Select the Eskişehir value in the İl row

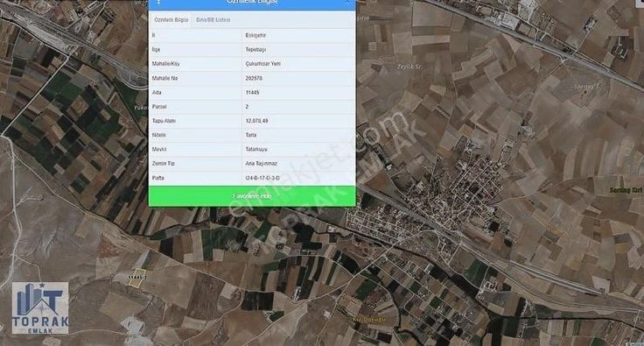point(255,35)
